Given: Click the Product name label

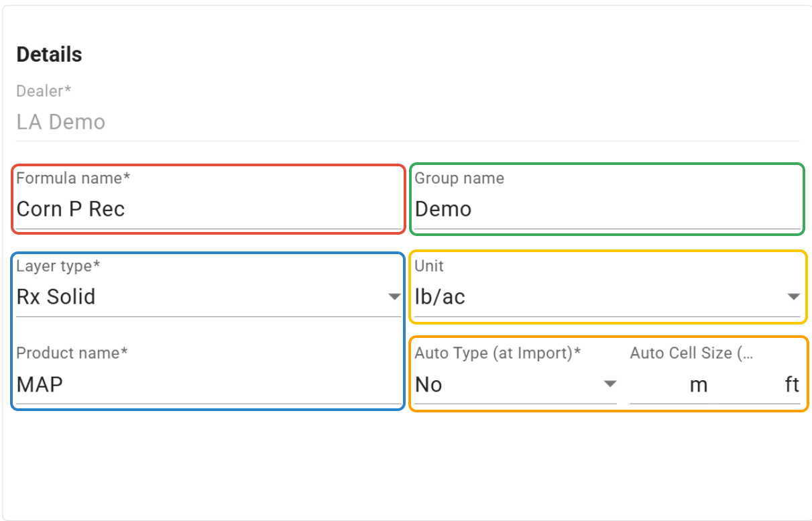Looking at the screenshot, I should tap(72, 353).
